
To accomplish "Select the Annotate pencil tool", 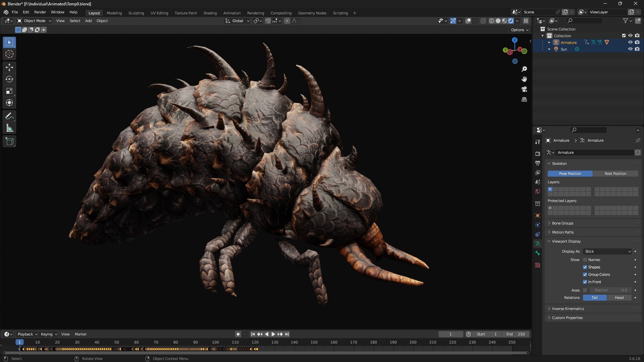I will (x=9, y=116).
